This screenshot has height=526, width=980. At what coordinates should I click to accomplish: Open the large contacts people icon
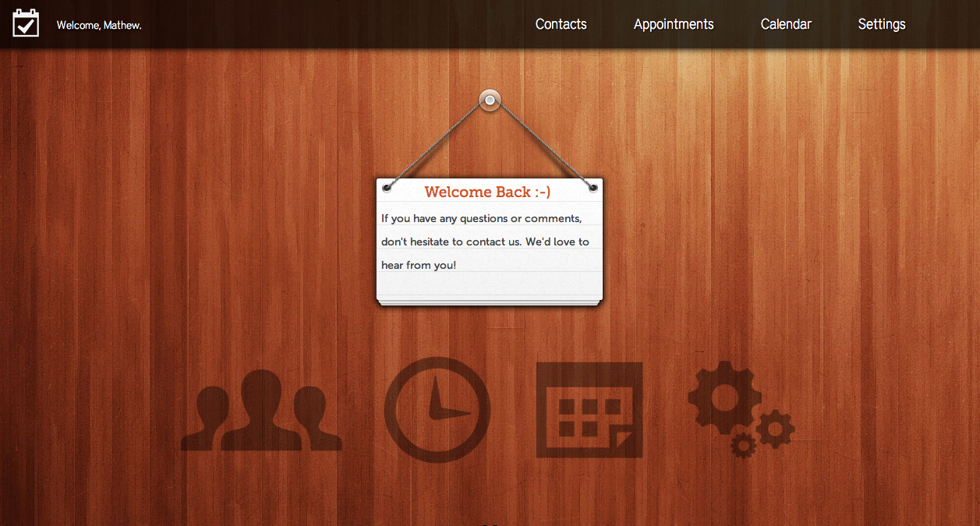[x=261, y=409]
